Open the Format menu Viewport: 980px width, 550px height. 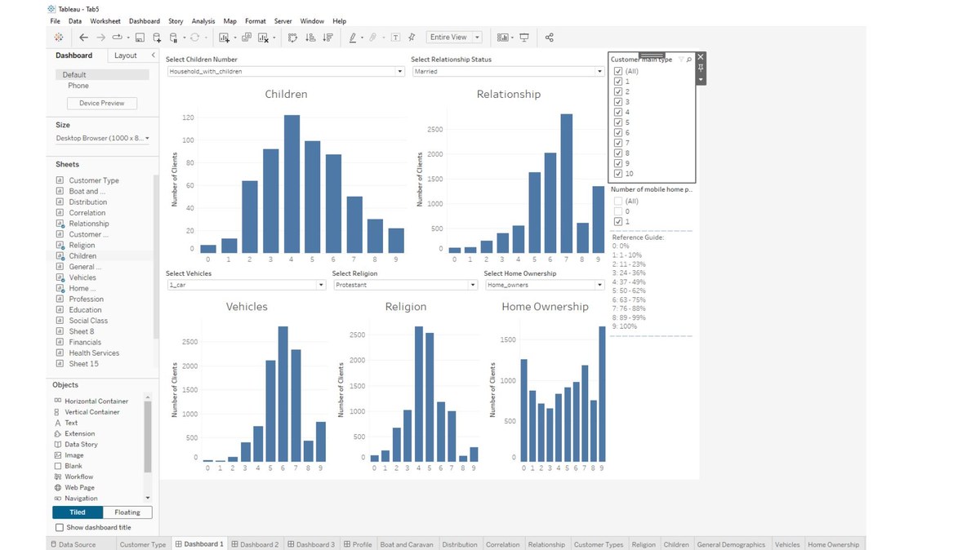pos(256,21)
